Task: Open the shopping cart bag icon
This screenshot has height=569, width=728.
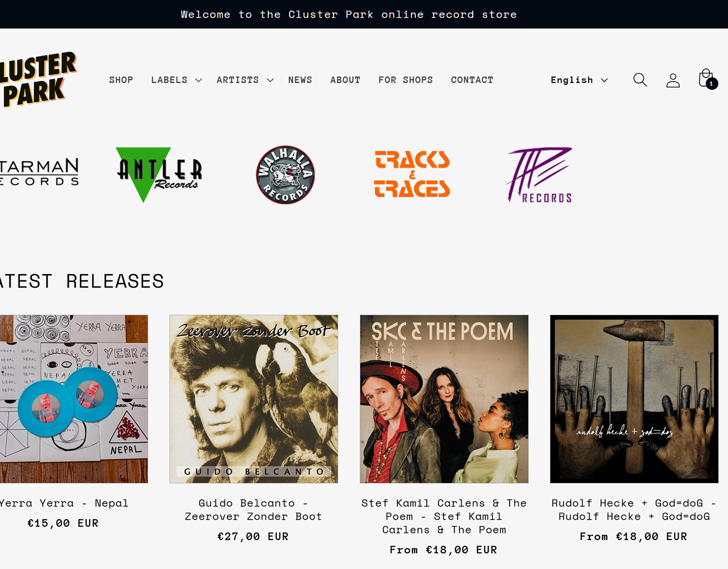Action: click(707, 79)
